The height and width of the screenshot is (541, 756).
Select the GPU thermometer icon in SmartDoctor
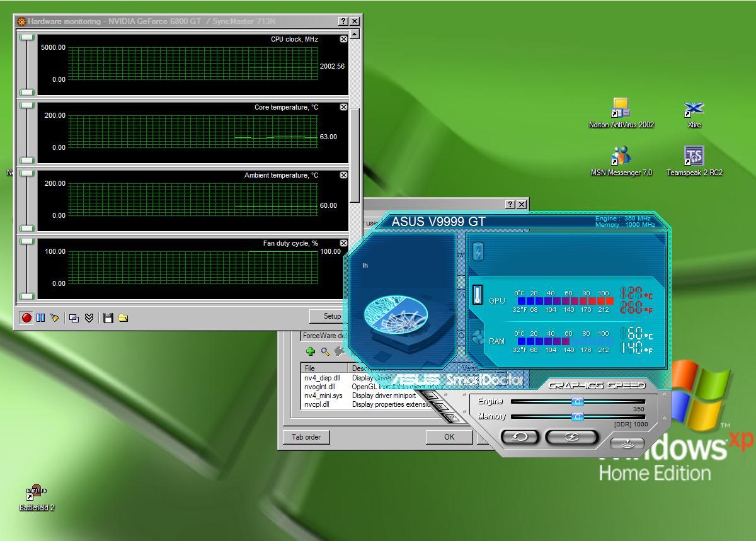[478, 294]
